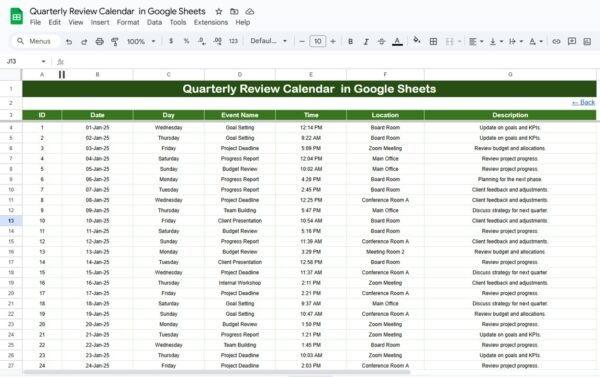Viewport: 600px width, 377px height.
Task: Select the Description header cell
Action: click(x=510, y=115)
